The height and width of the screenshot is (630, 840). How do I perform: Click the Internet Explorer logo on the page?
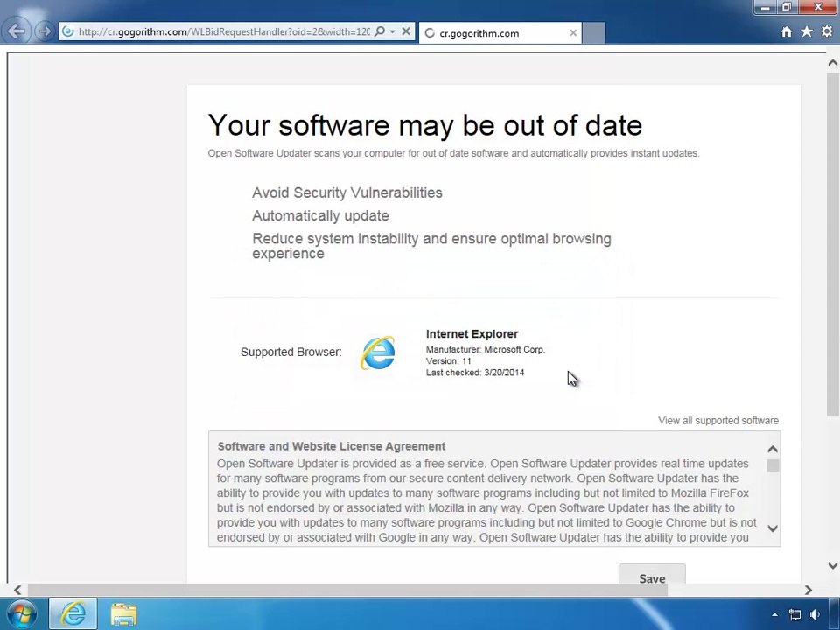point(378,353)
